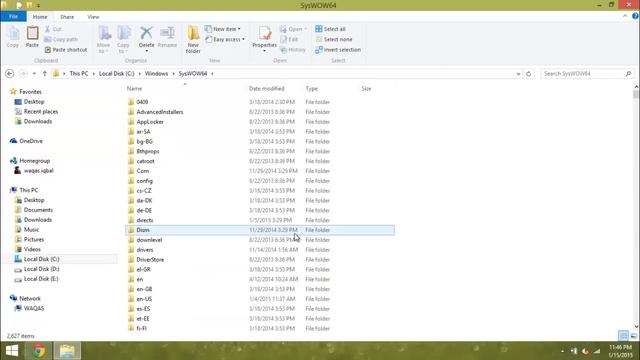
Task: Open address bar history dropdown
Action: (x=518, y=74)
